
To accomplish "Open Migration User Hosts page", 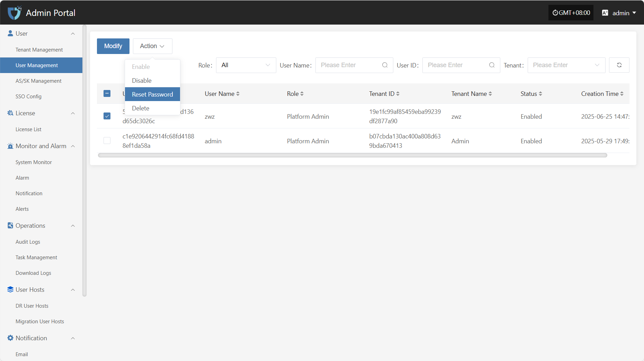I will 41,321.
